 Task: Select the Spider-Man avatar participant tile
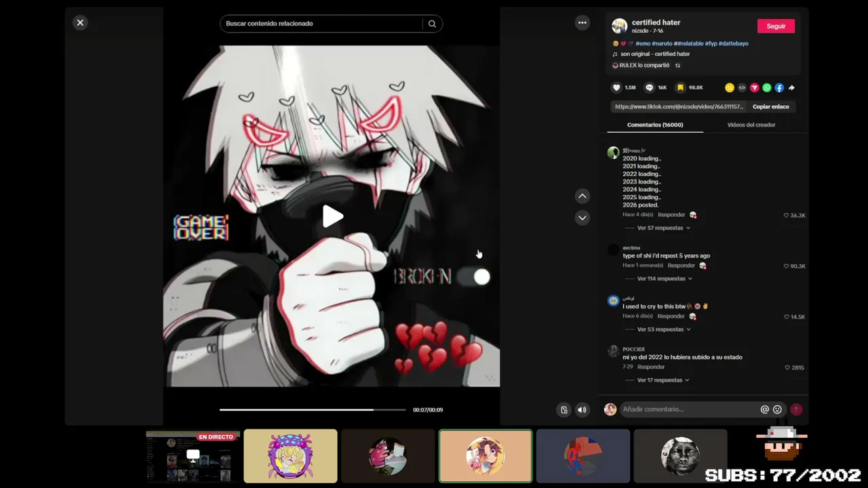(583, 456)
